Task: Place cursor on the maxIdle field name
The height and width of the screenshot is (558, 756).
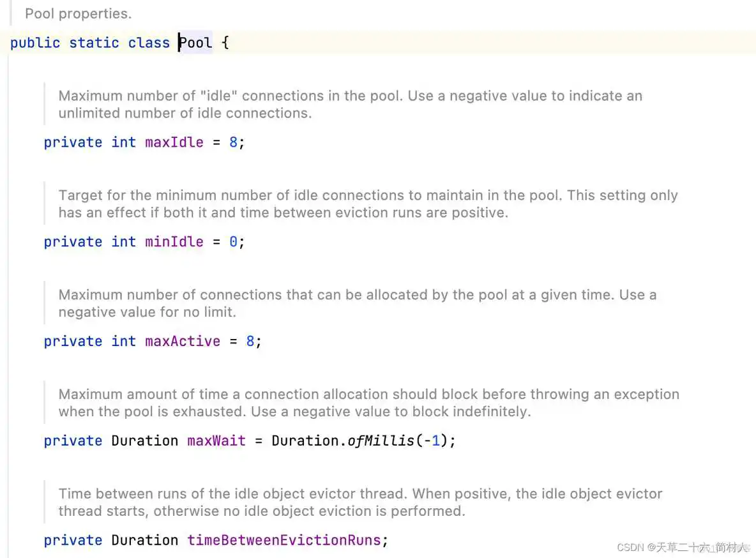Action: pos(174,142)
